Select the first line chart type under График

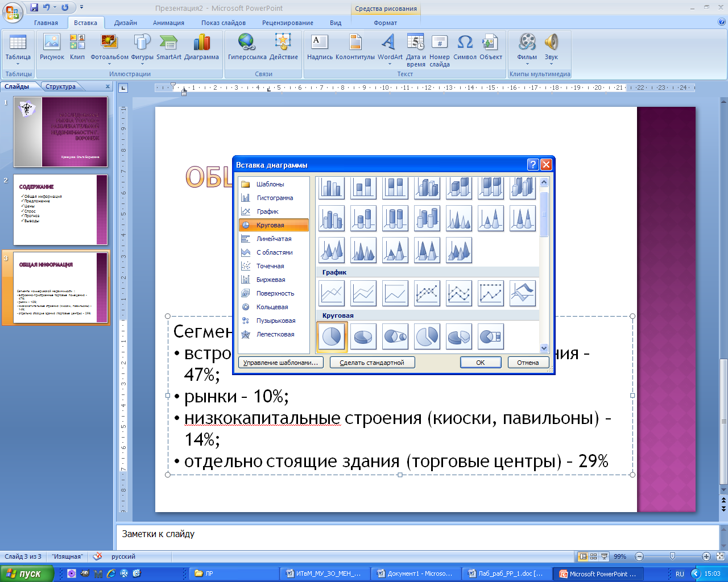click(332, 294)
